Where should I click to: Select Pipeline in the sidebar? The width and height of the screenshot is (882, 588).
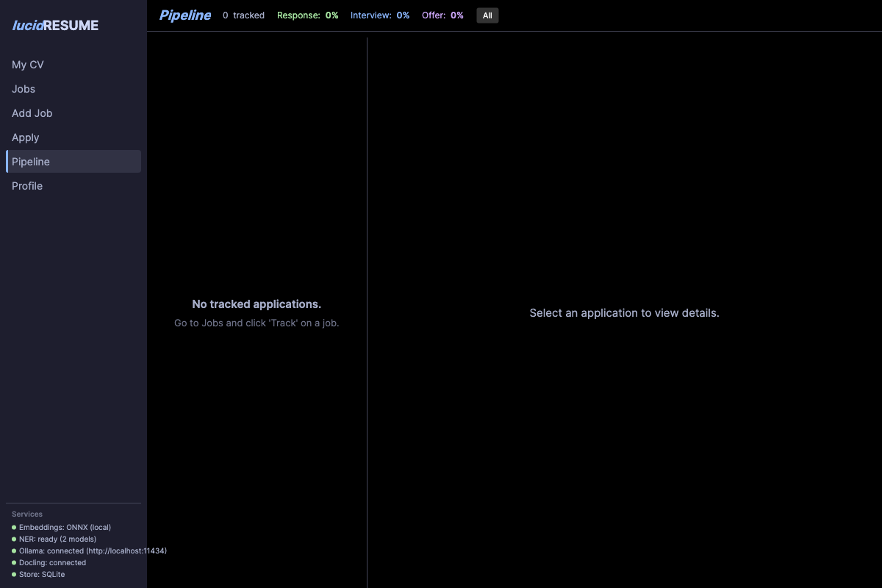click(73, 162)
